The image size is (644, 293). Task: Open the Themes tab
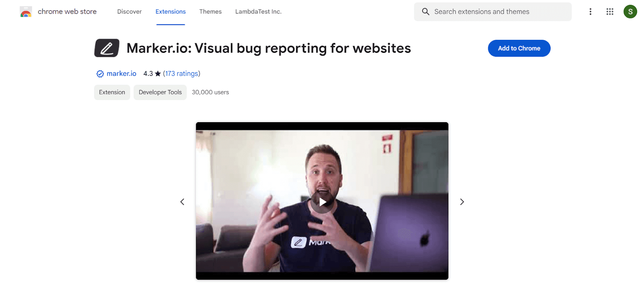click(211, 12)
